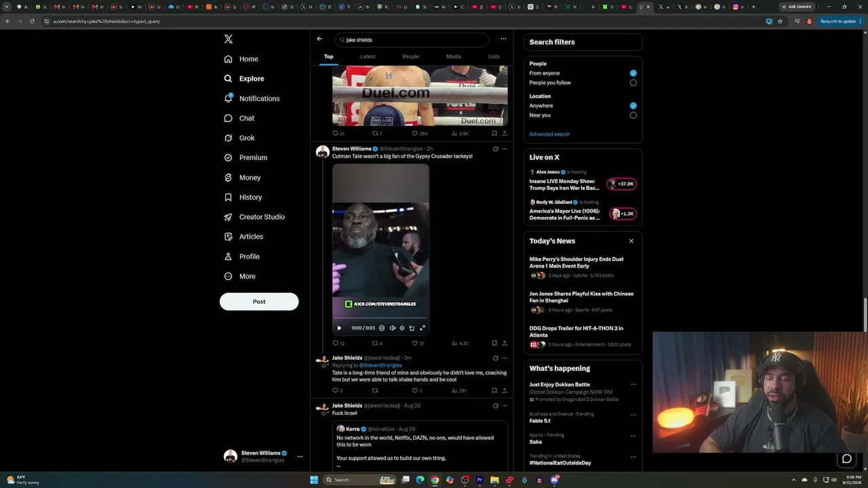Screen dimensions: 868x488
Task: Close the Today's News panel
Action: (631, 241)
